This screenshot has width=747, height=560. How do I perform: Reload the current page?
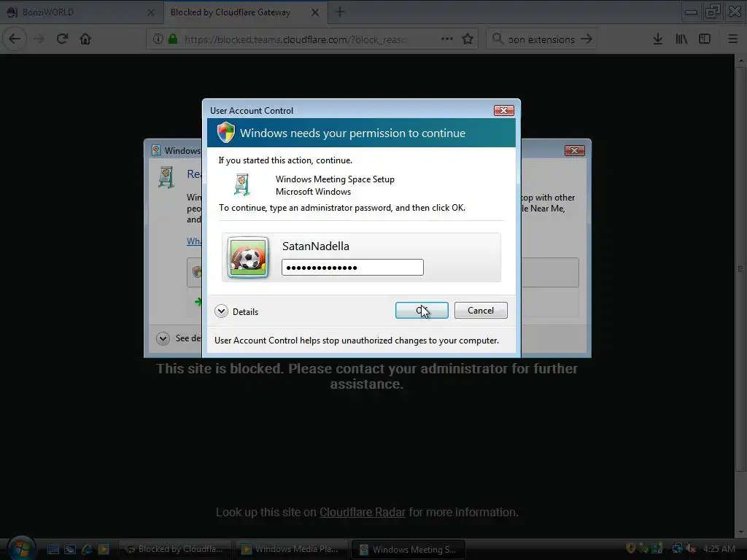point(62,39)
